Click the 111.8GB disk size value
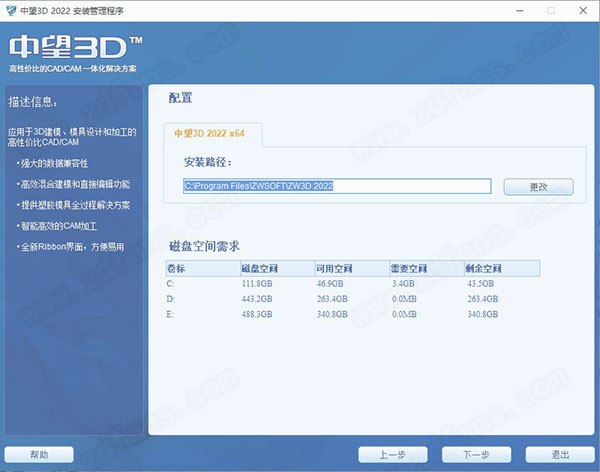The image size is (600, 472). (x=257, y=284)
